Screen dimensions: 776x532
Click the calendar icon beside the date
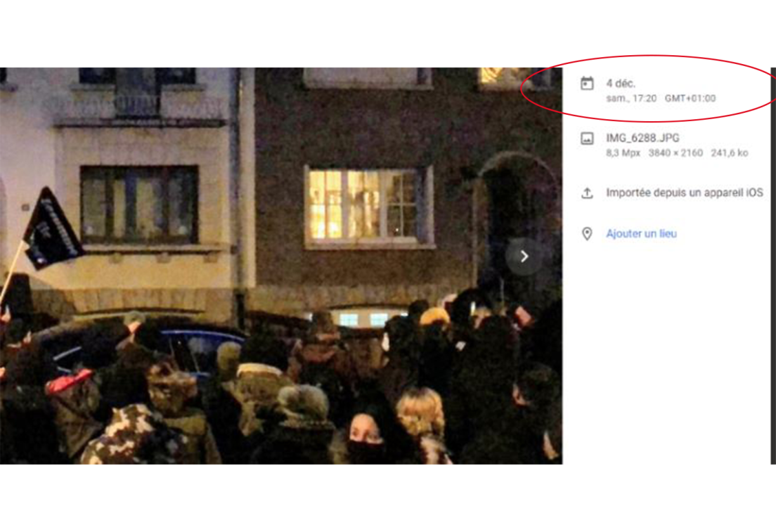pyautogui.click(x=587, y=84)
